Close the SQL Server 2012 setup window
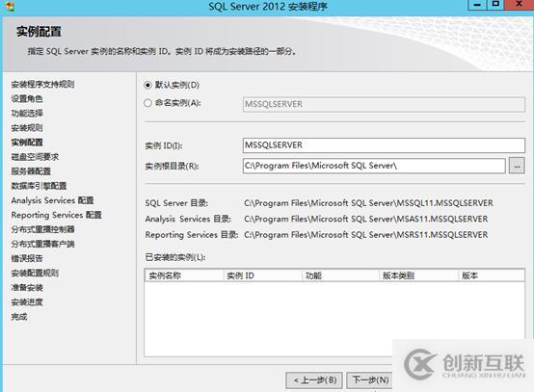 click(519, 5)
